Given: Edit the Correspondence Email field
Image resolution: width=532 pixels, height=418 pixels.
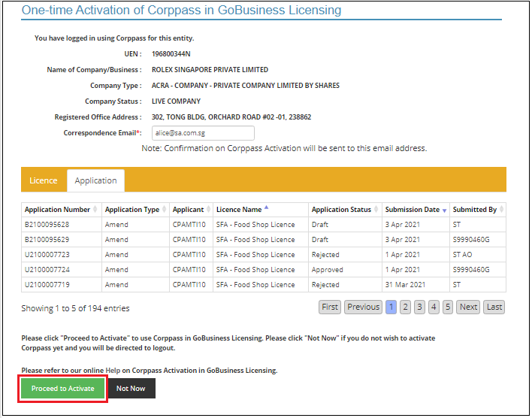Looking at the screenshot, I should 202,133.
